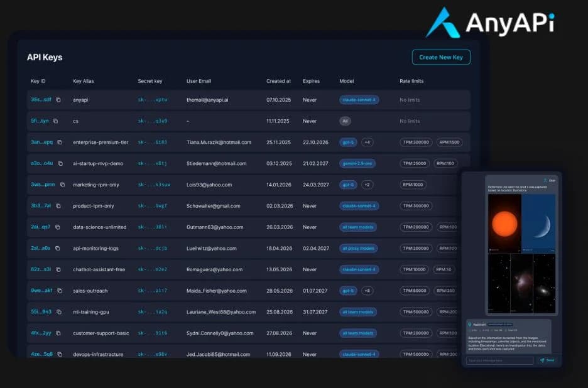The image size is (588, 388).
Task: Copy key ID 35s...sdf
Action: pos(58,100)
